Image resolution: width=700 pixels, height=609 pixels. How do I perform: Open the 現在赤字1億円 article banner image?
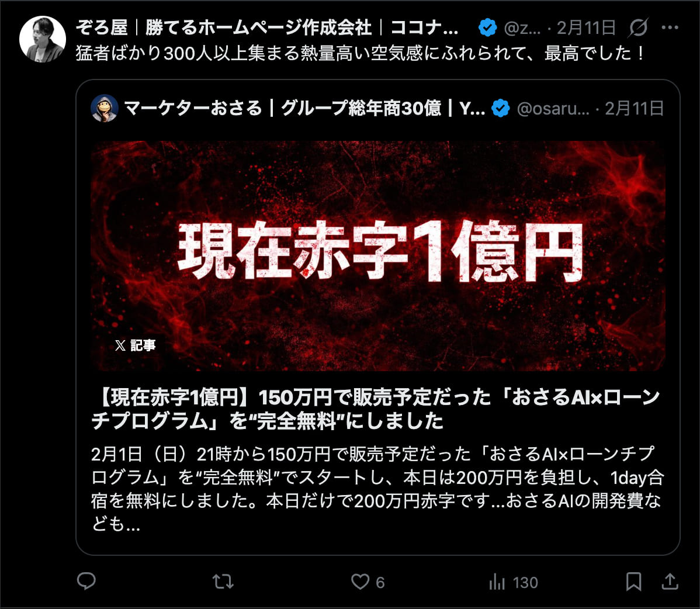coord(377,255)
